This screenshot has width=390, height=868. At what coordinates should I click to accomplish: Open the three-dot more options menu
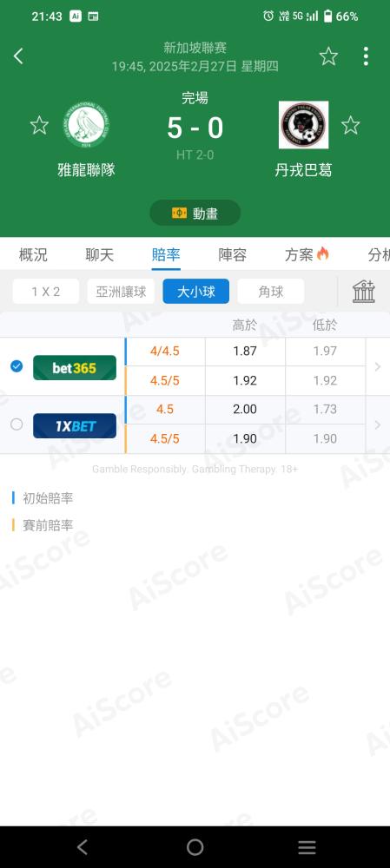366,56
